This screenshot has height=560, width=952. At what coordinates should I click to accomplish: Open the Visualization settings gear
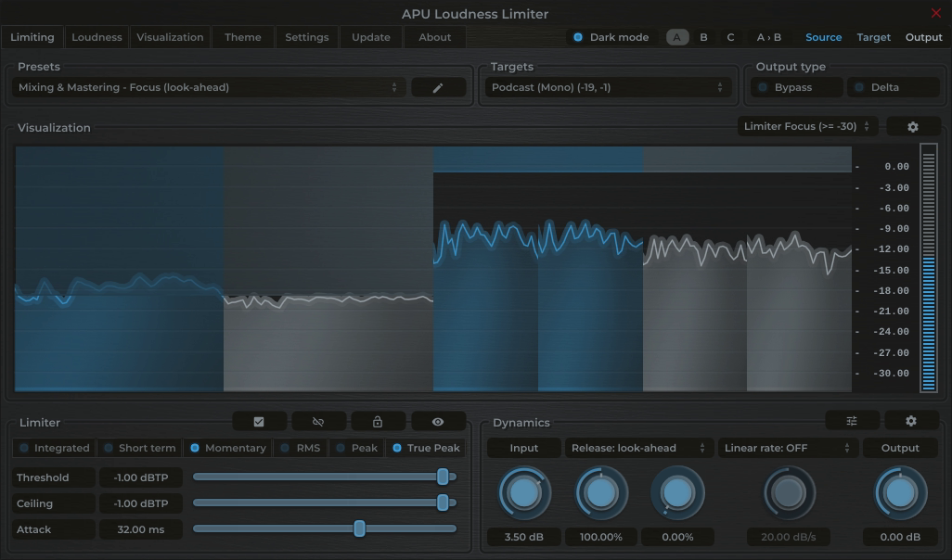(x=913, y=126)
